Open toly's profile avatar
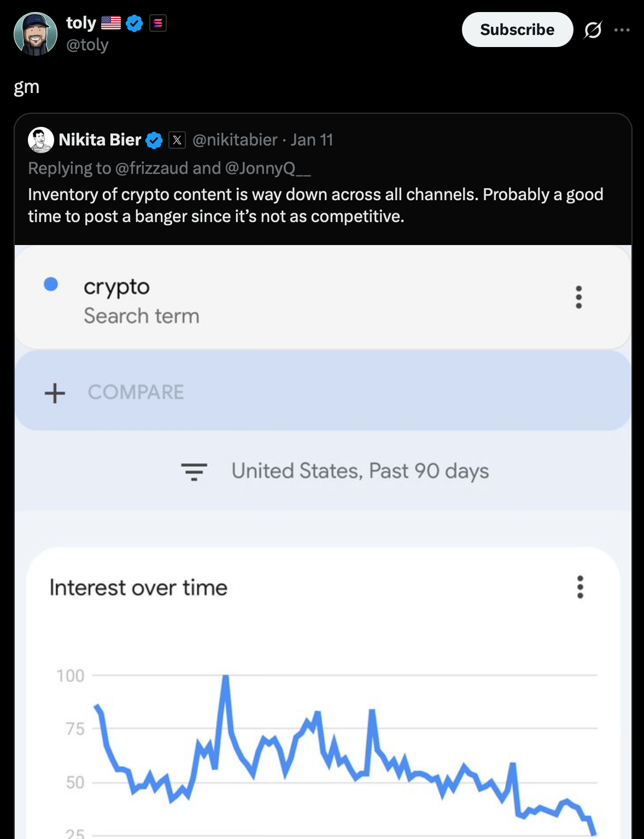This screenshot has width=644, height=839. tap(36, 34)
